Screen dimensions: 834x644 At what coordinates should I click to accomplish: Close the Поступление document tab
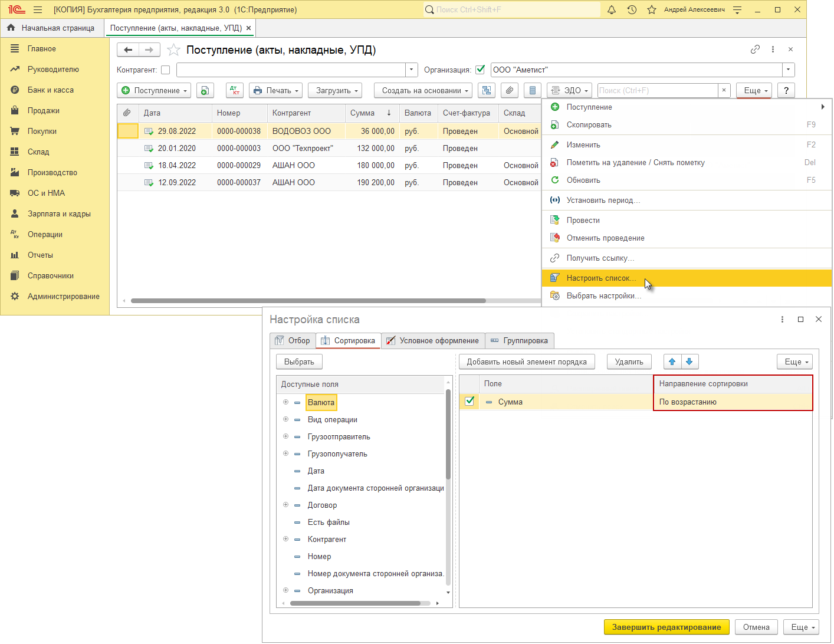249,28
